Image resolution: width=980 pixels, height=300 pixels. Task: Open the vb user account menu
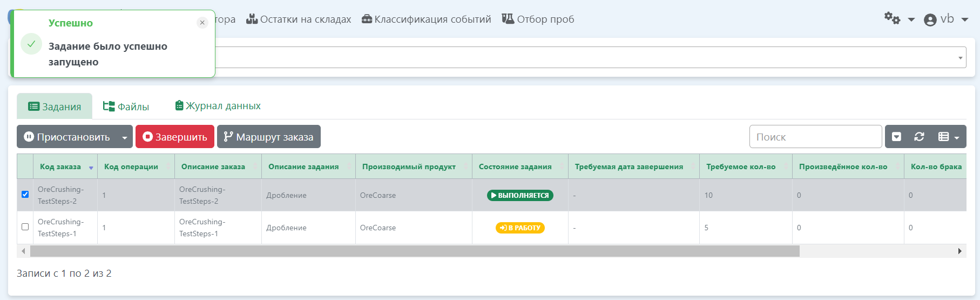click(946, 19)
